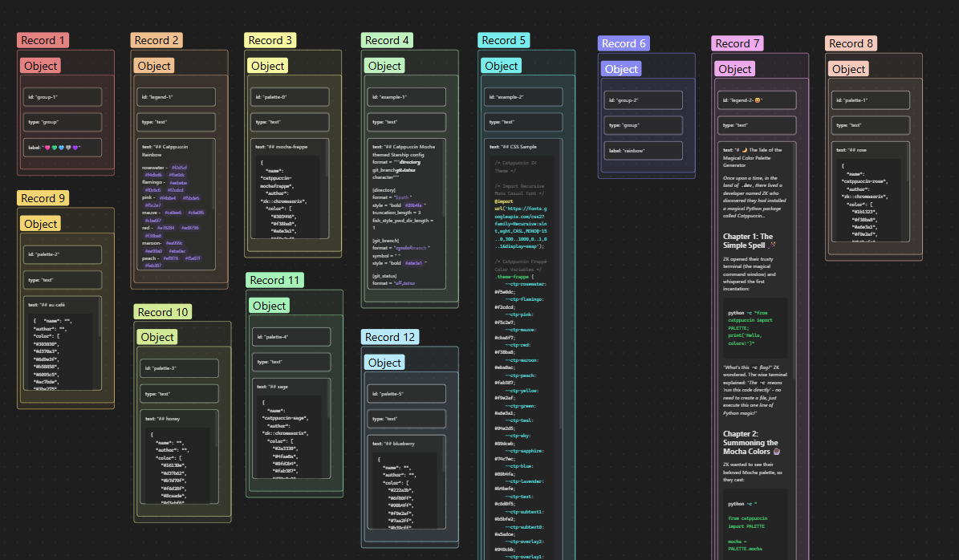Select the id "palette-4" field

[291, 336]
